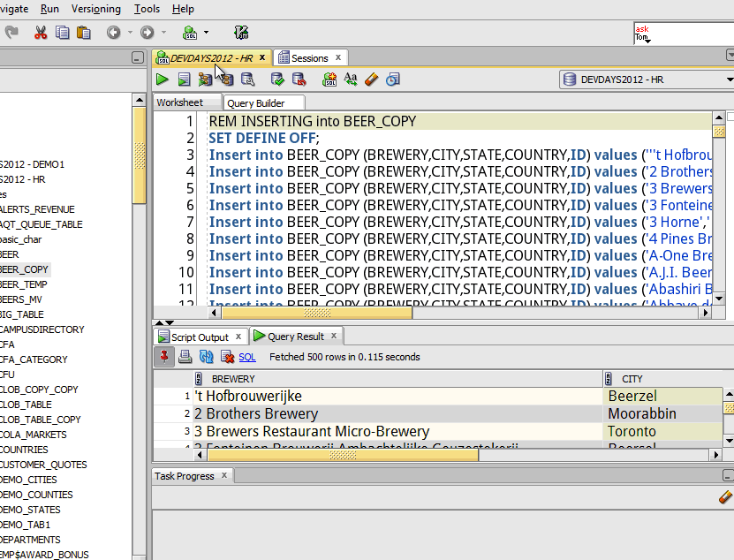This screenshot has width=734, height=560.
Task: Run Statement with the green play icon
Action: (162, 79)
